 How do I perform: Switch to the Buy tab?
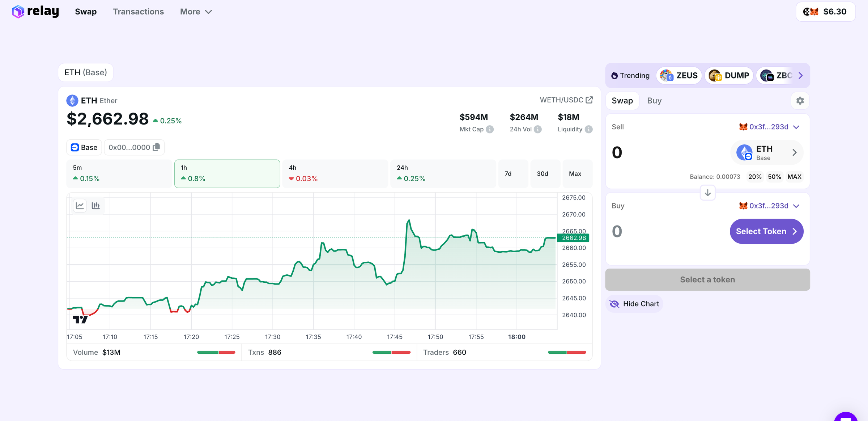point(654,101)
